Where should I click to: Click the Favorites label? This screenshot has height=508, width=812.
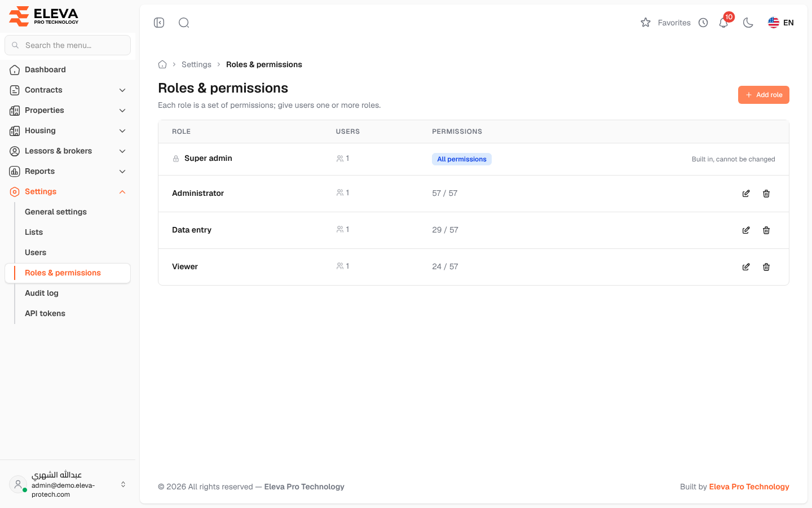tap(674, 23)
